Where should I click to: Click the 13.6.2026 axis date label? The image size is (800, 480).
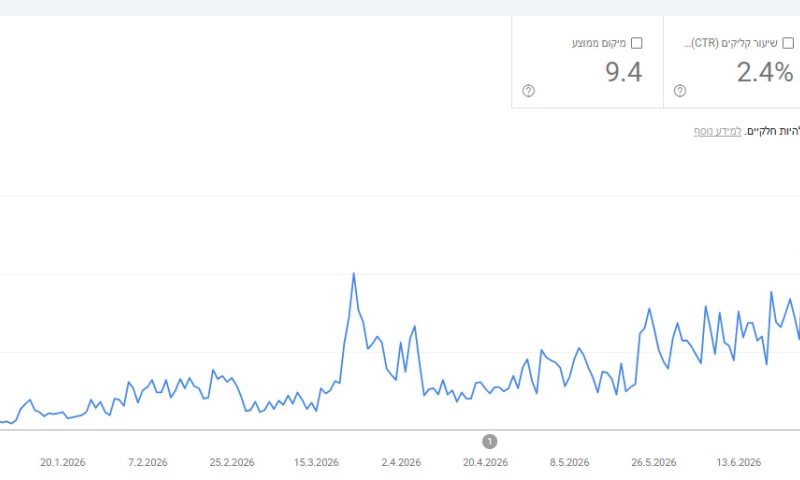(x=738, y=462)
